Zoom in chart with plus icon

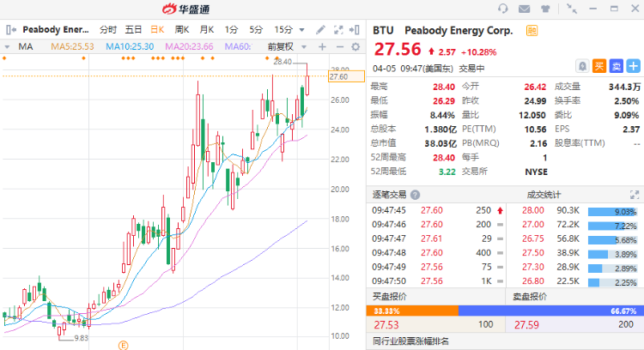pos(322,47)
